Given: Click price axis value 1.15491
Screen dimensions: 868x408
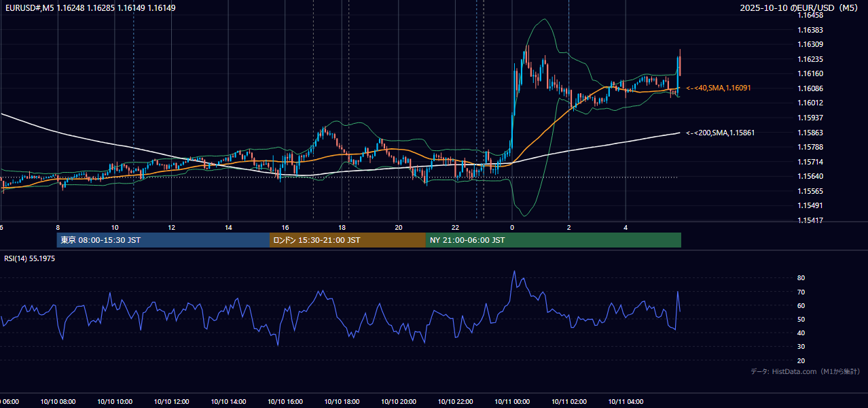Looking at the screenshot, I should 810,205.
